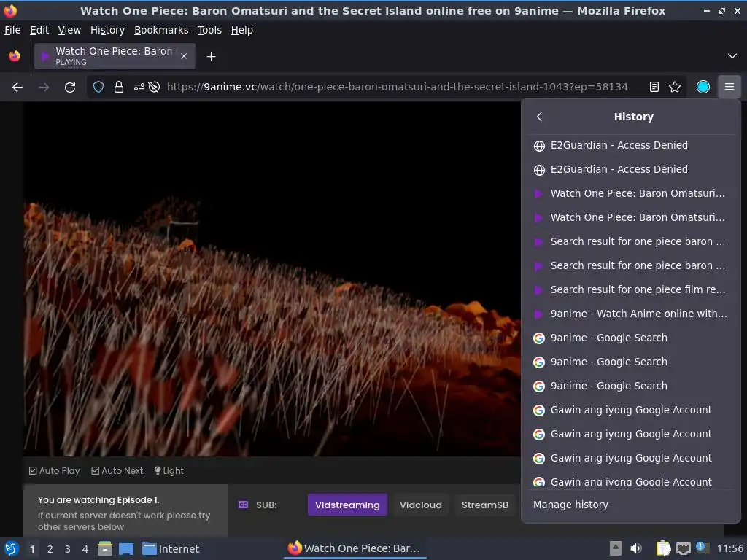Open first E2Guardian - Access Denied entry

click(x=631, y=145)
